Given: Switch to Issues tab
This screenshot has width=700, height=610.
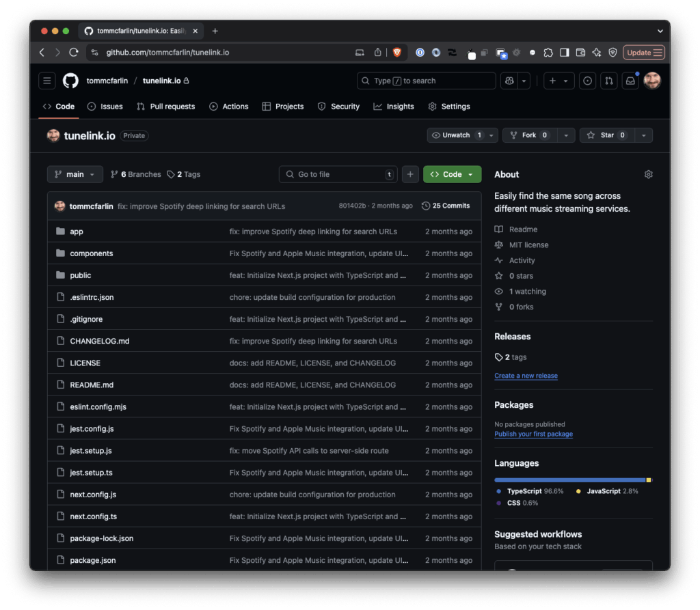Looking at the screenshot, I should (105, 107).
